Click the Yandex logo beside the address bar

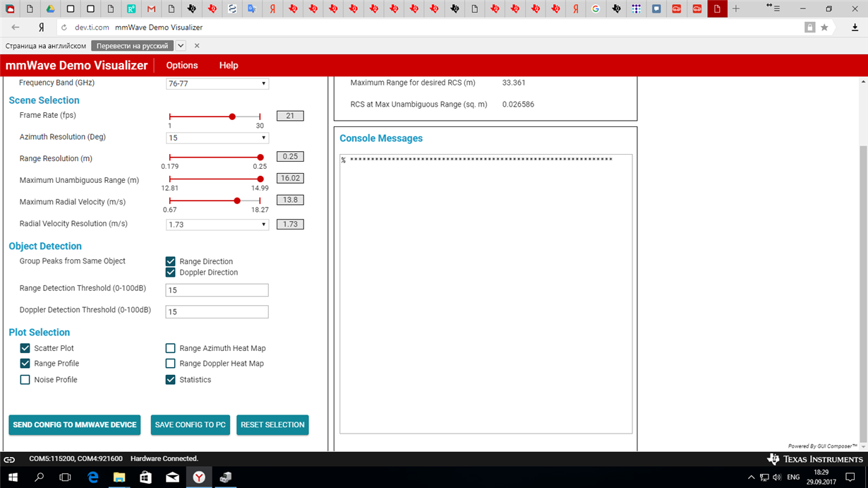coord(42,27)
